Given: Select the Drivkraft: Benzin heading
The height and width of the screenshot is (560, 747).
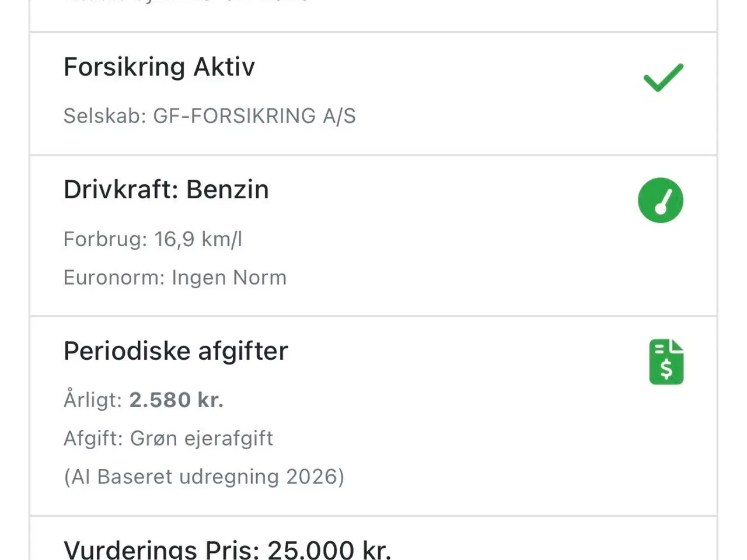Looking at the screenshot, I should coord(166,190).
